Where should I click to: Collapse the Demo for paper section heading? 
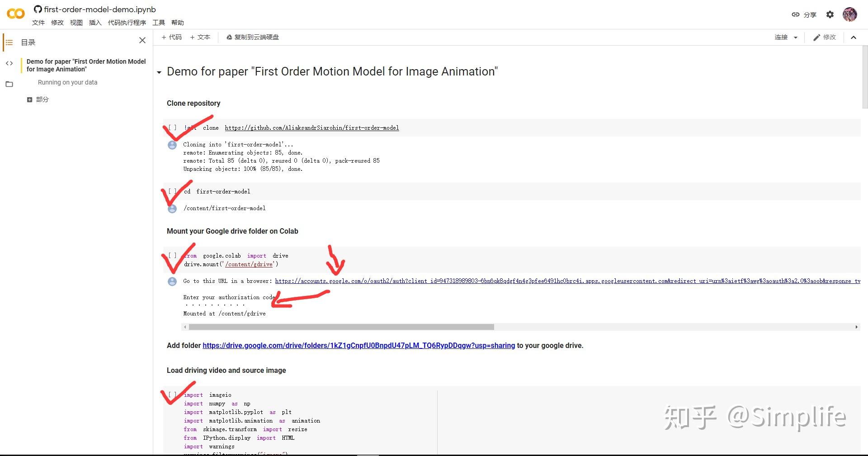(159, 72)
